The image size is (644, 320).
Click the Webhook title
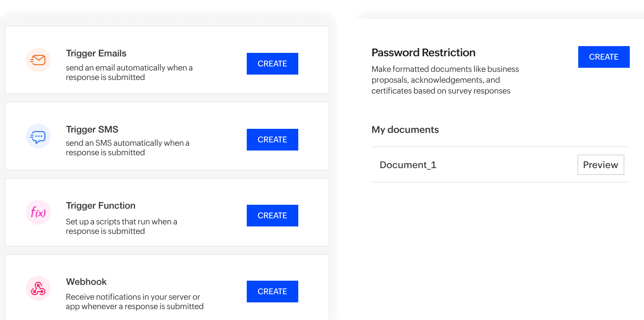coord(86,282)
